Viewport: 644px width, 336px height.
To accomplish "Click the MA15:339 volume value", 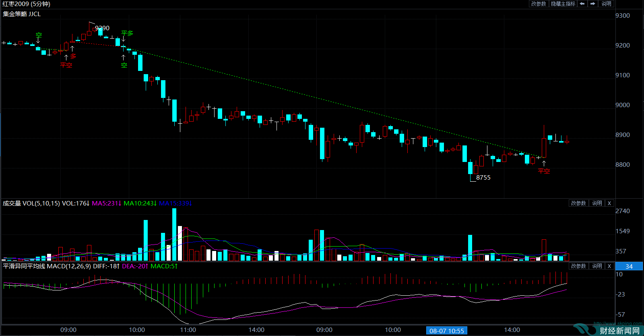I will pyautogui.click(x=175, y=203).
